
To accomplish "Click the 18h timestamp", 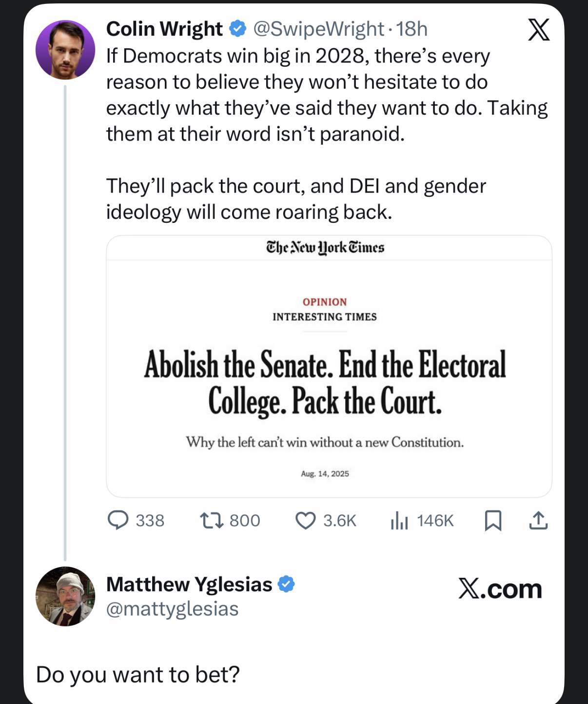I will point(412,29).
